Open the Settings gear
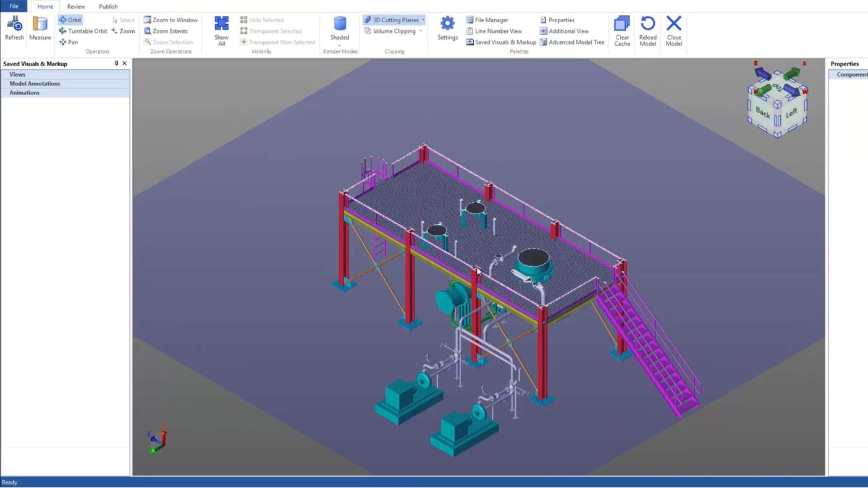 tap(447, 29)
